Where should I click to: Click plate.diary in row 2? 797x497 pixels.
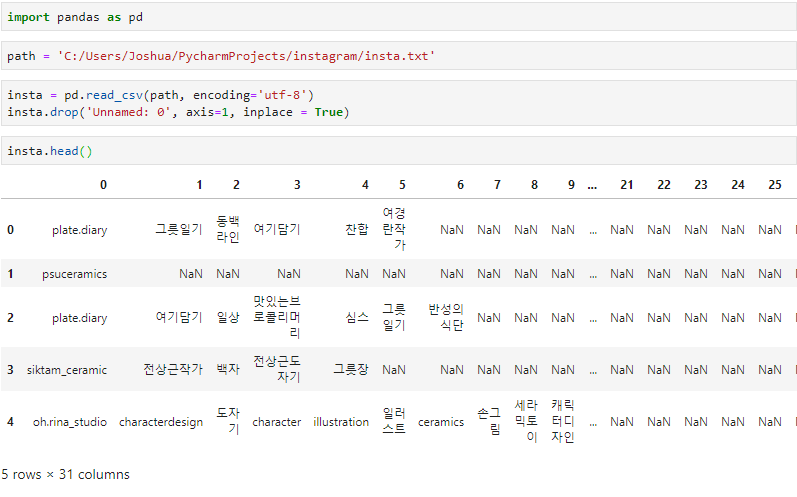[x=79, y=318]
